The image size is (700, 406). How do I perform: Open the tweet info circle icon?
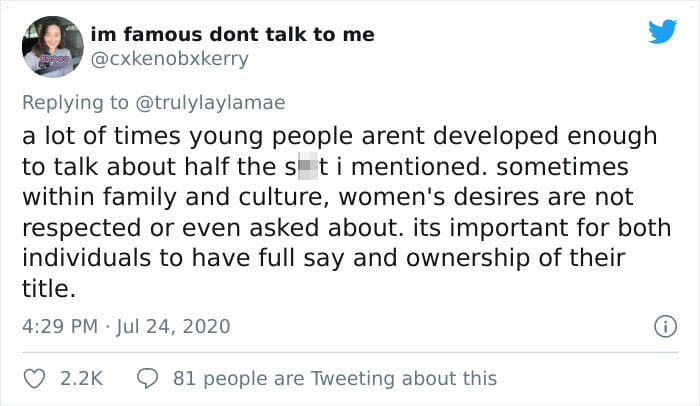click(x=665, y=326)
